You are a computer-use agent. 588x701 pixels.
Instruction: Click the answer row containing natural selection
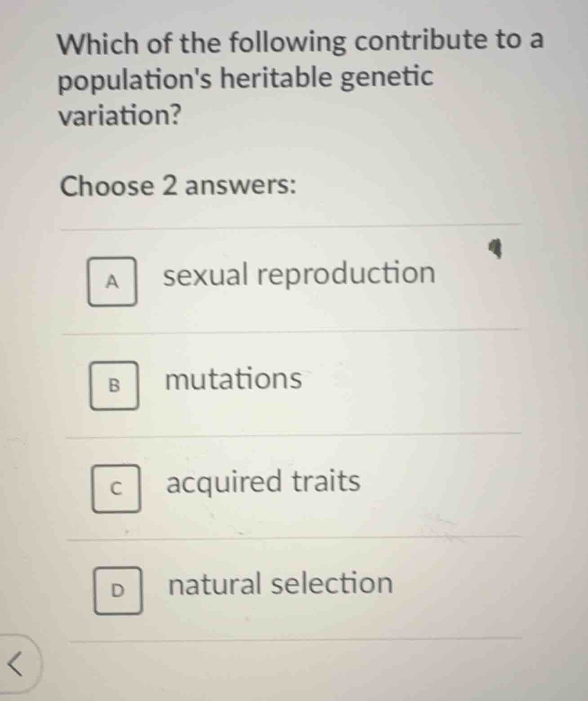coord(292,589)
